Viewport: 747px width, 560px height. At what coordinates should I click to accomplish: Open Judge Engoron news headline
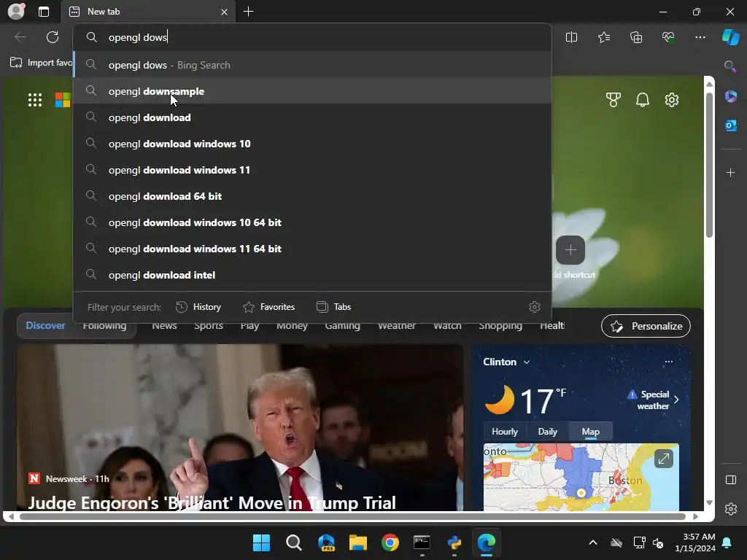212,502
